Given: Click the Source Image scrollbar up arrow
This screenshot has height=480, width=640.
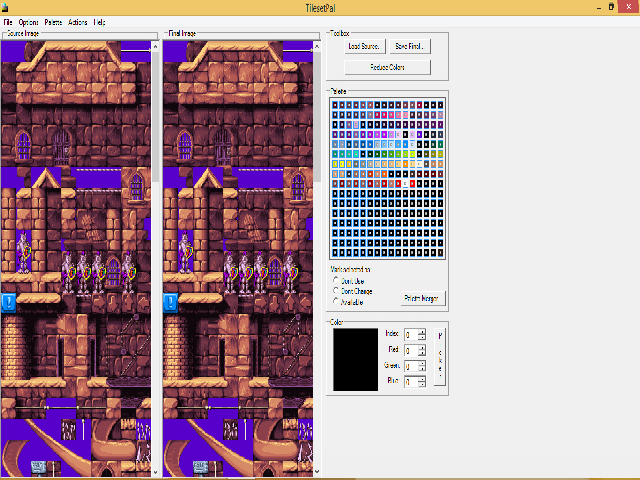Looking at the screenshot, I should click(x=155, y=47).
